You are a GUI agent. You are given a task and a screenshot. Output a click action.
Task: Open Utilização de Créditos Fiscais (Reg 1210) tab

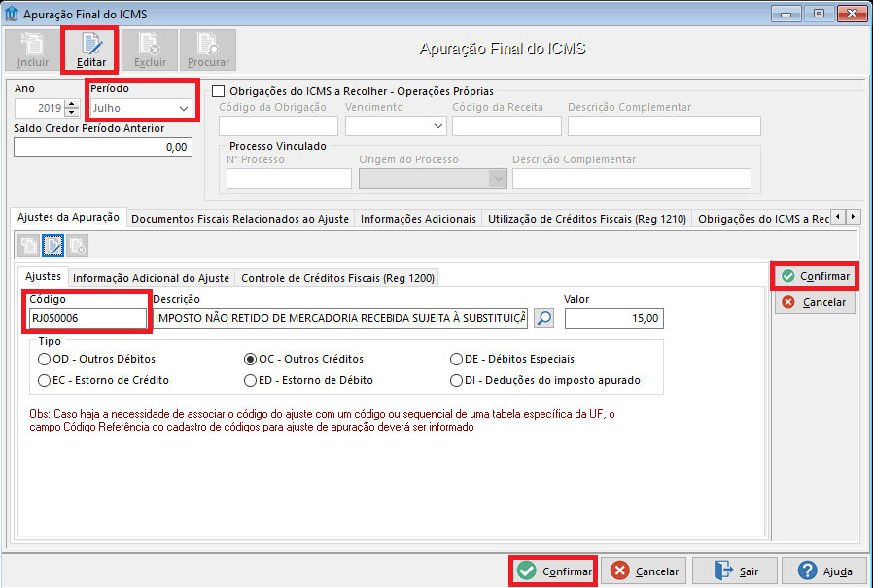click(587, 219)
